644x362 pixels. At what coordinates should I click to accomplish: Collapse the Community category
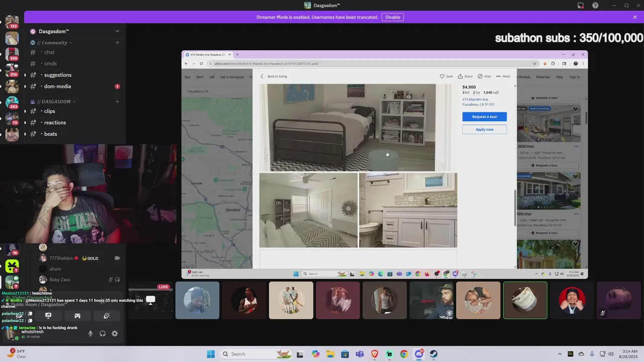coord(54,43)
